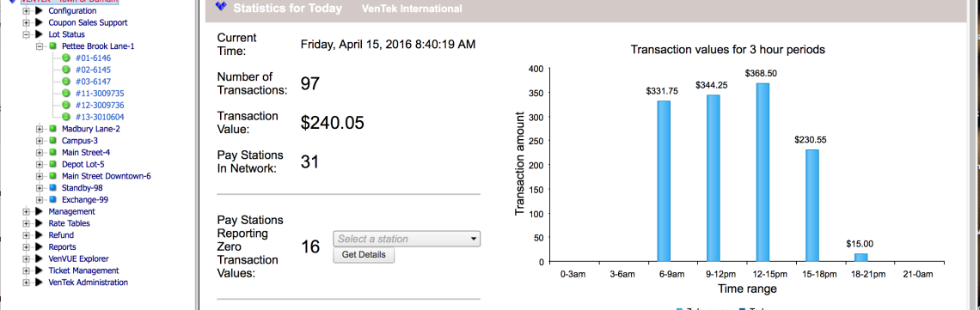Collapse the Lot Status tree node
The height and width of the screenshot is (310, 980).
click(26, 34)
